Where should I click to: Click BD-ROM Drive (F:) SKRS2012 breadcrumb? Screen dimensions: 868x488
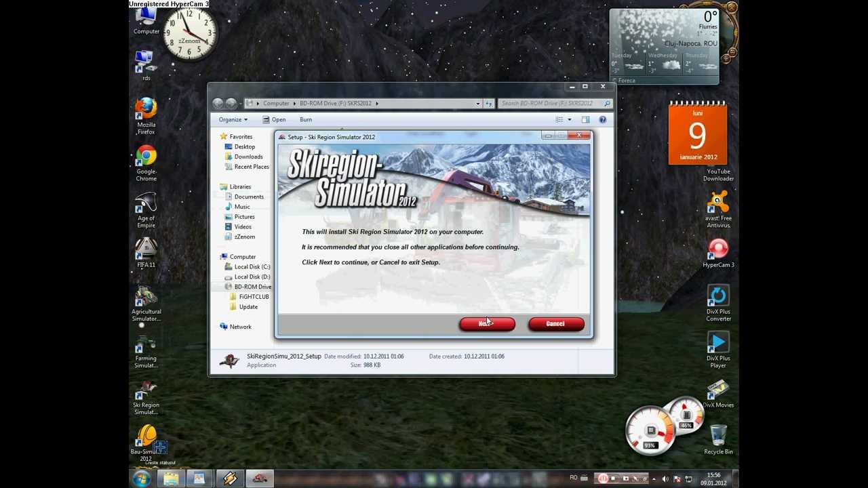click(336, 104)
